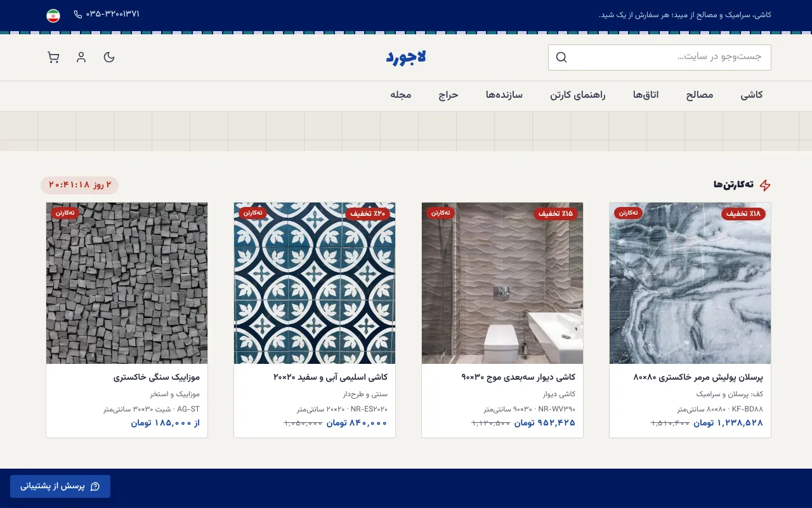
Task: Click the search magnifier icon
Action: (x=561, y=57)
